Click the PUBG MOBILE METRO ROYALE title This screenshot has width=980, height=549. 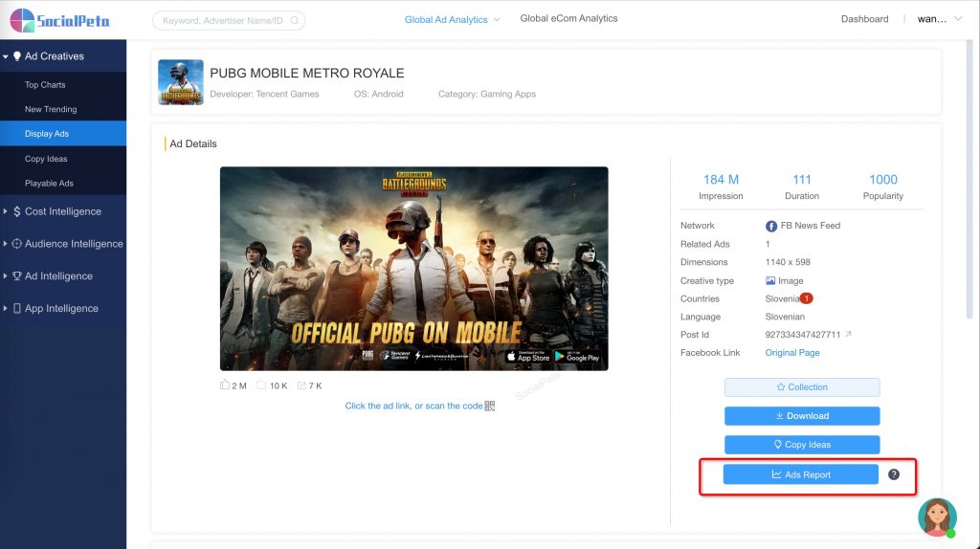click(x=307, y=73)
